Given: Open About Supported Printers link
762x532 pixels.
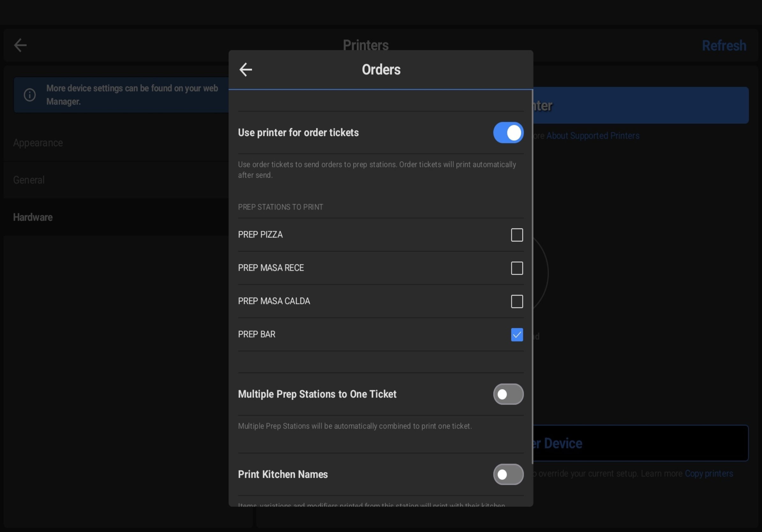Looking at the screenshot, I should coord(593,136).
